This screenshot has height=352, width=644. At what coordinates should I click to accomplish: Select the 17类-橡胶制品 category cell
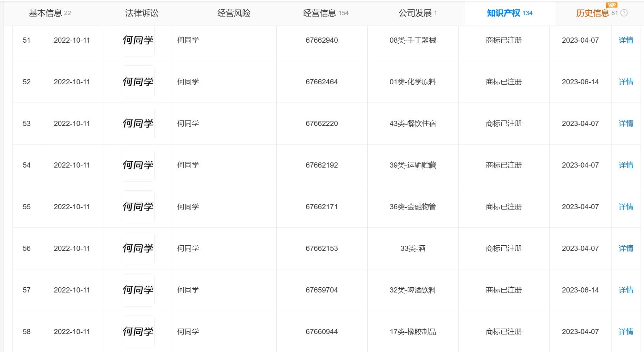[413, 332]
